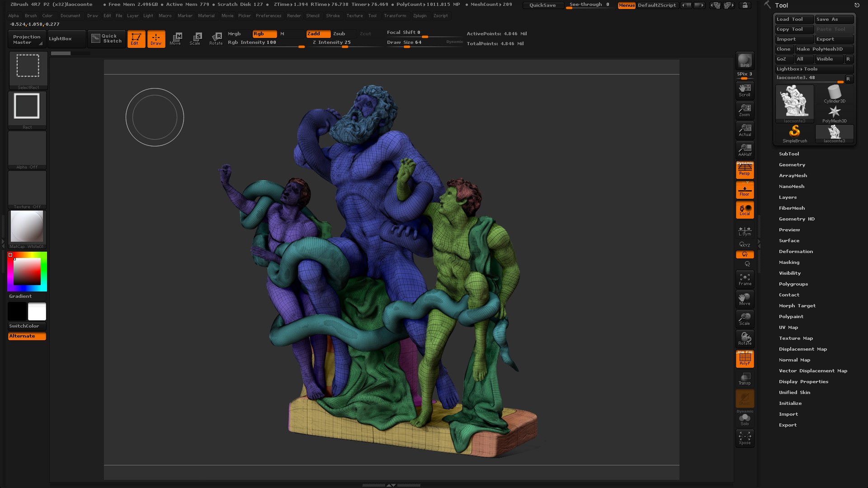Select the PolyMesh3D star tool
The height and width of the screenshot is (488, 868).
click(x=834, y=114)
